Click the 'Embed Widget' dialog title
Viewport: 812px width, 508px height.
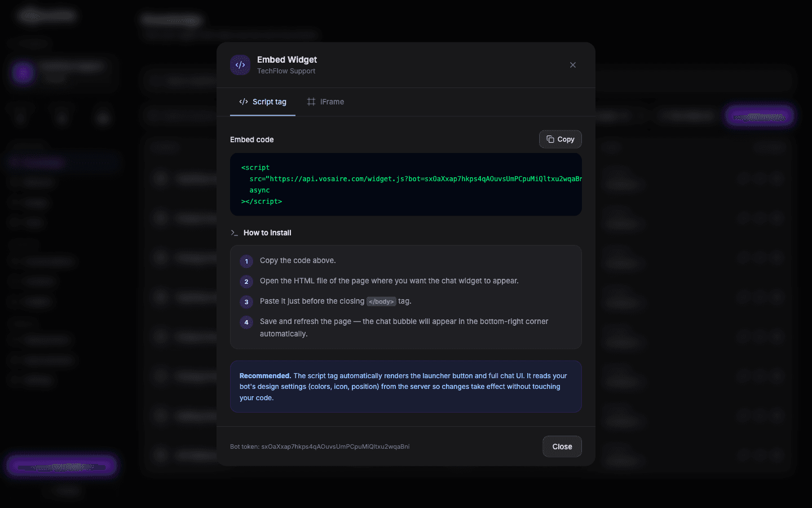point(287,60)
